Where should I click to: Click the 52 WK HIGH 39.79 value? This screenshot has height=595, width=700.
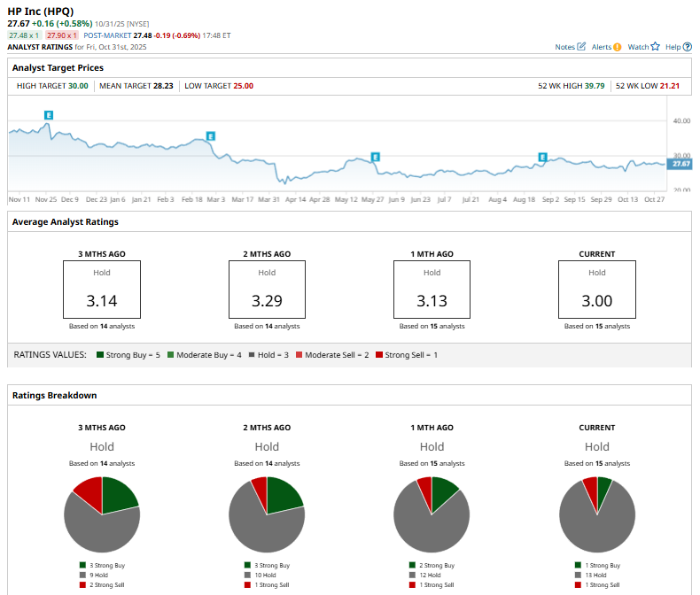coord(595,86)
